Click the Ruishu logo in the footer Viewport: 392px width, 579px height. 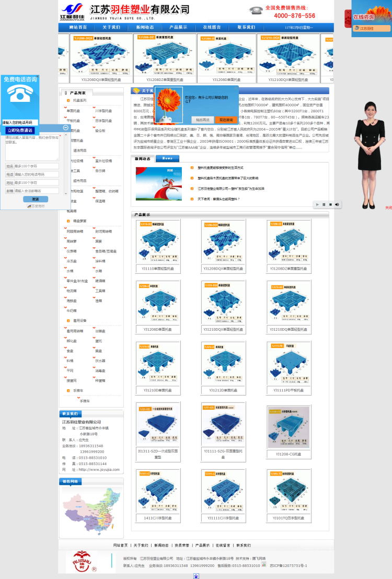pyautogui.click(x=82, y=561)
